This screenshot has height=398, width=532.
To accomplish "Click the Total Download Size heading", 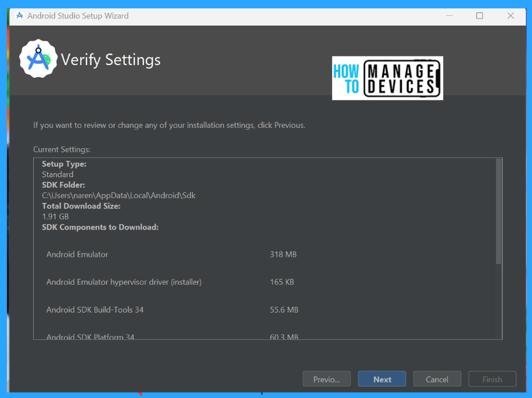I will [81, 206].
